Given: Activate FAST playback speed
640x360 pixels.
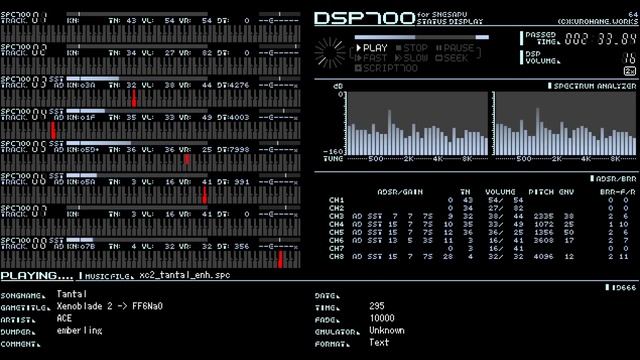Looking at the screenshot, I should point(371,58).
